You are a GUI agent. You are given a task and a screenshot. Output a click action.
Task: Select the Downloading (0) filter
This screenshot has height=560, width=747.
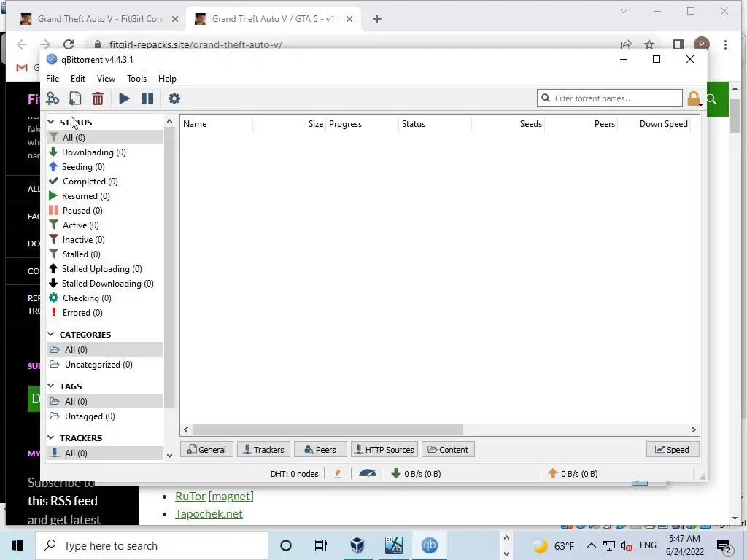pos(105,152)
